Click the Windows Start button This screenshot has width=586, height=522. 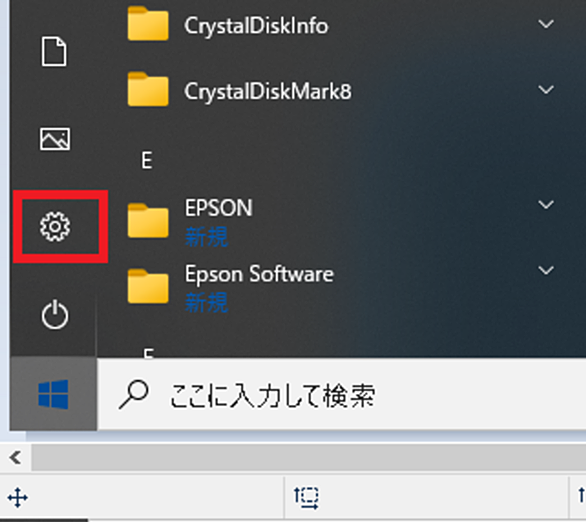(x=53, y=394)
